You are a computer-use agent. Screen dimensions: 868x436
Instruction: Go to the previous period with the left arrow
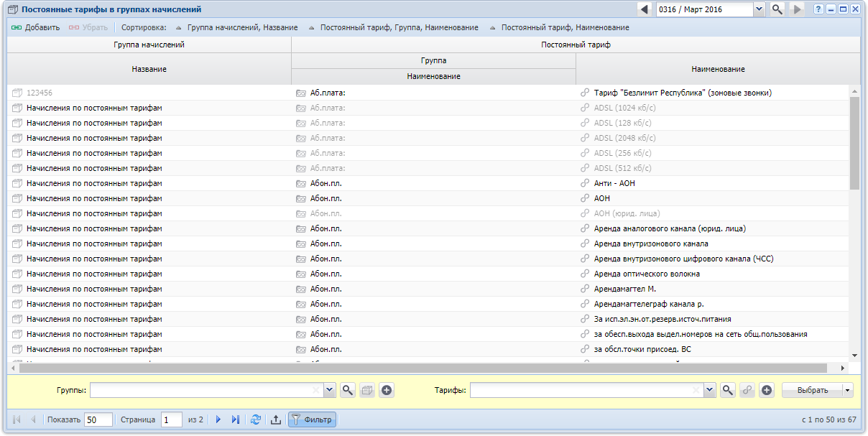pyautogui.click(x=645, y=9)
